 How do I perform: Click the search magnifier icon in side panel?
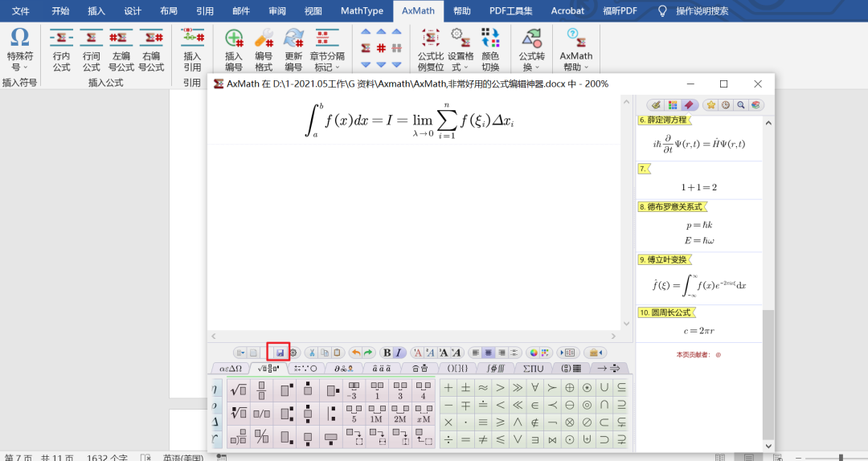coord(740,105)
